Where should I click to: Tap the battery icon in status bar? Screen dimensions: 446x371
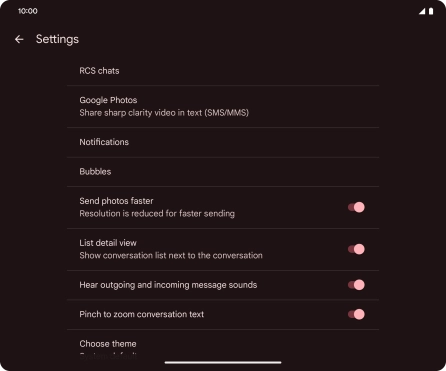(431, 11)
